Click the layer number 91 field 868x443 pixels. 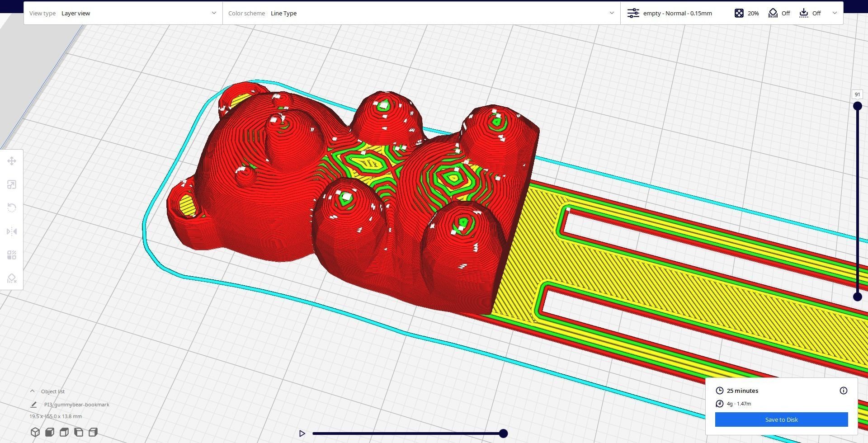857,94
